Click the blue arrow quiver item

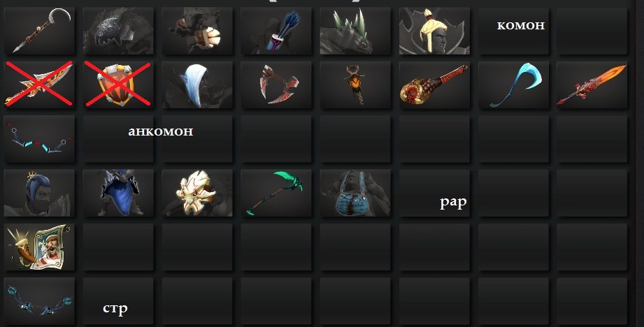pos(276,31)
